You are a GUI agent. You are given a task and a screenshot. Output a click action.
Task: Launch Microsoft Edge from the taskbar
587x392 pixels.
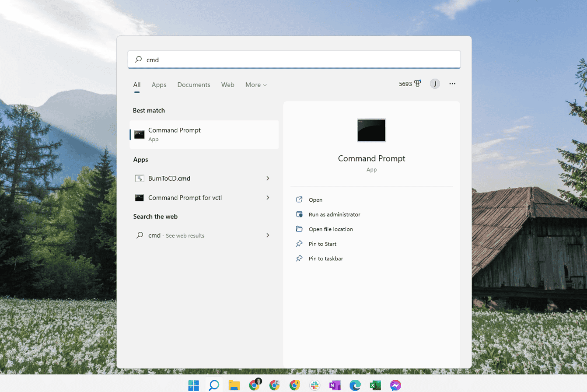(355, 385)
